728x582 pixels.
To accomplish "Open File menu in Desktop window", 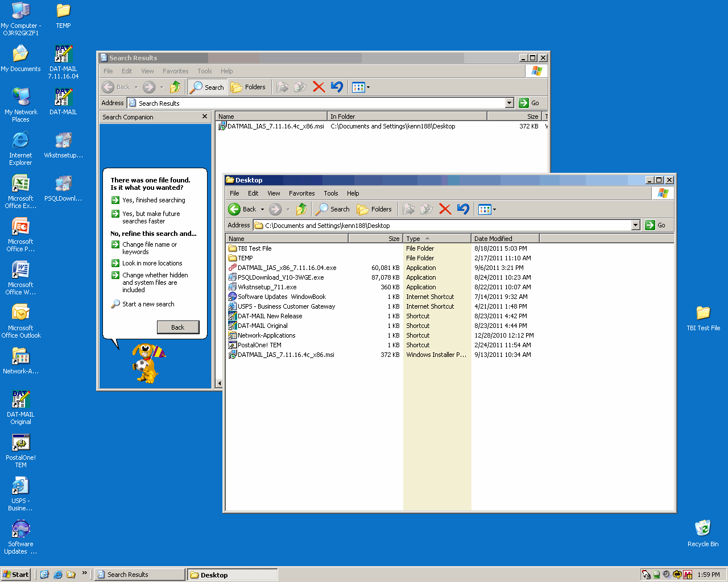I will [x=234, y=193].
